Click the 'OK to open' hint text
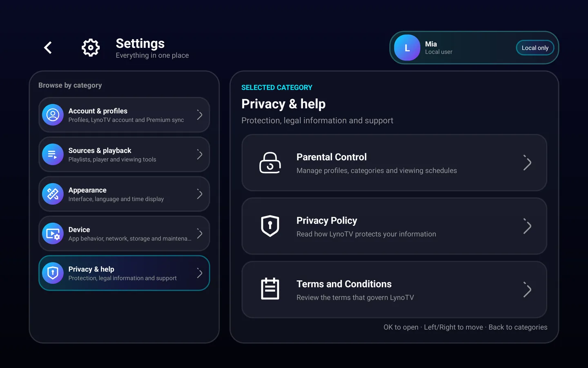588x368 pixels. [x=401, y=327]
